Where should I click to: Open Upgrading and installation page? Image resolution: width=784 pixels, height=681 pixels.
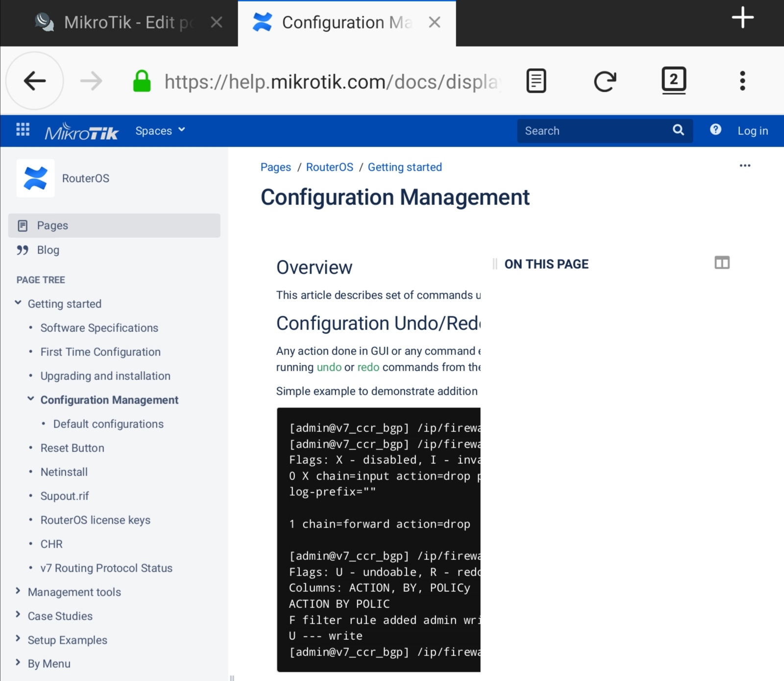point(105,376)
